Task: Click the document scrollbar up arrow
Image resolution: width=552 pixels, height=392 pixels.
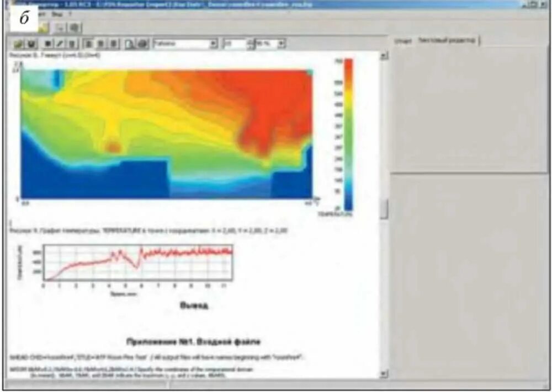Action: point(384,56)
